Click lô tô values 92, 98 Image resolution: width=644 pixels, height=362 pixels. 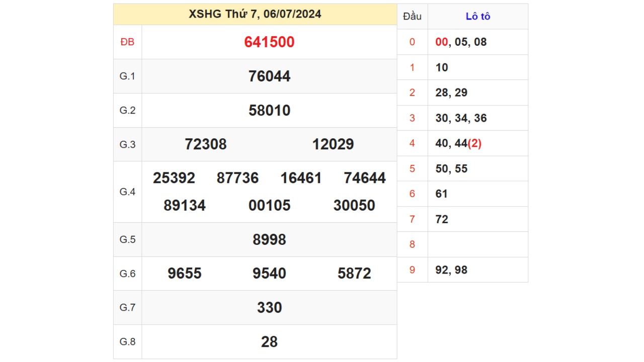(451, 270)
